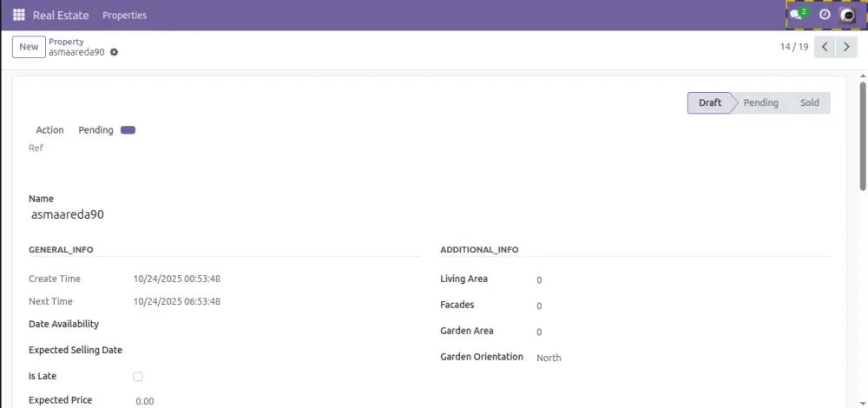Image resolution: width=868 pixels, height=408 pixels.
Task: Open the activities clock icon
Action: click(x=825, y=15)
